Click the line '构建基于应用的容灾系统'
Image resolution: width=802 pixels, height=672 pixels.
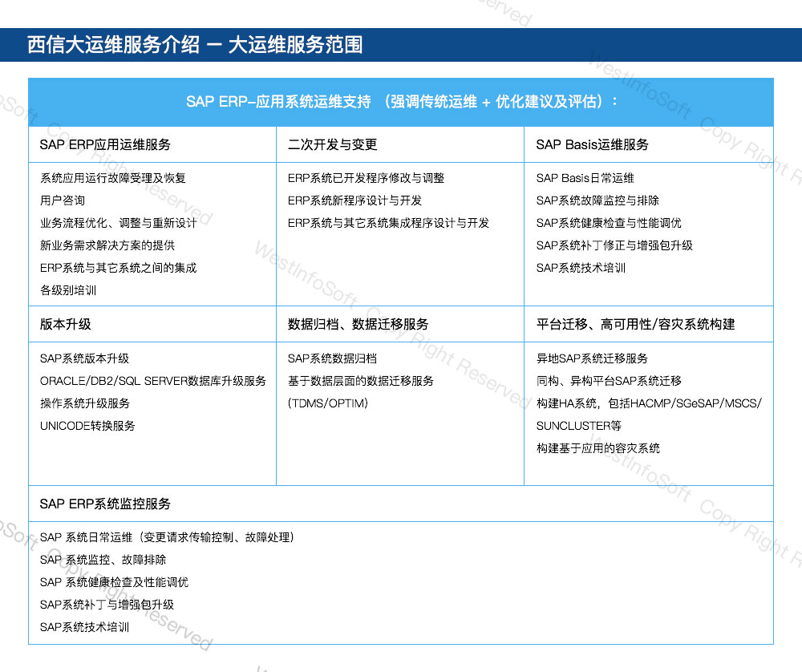tap(598, 448)
